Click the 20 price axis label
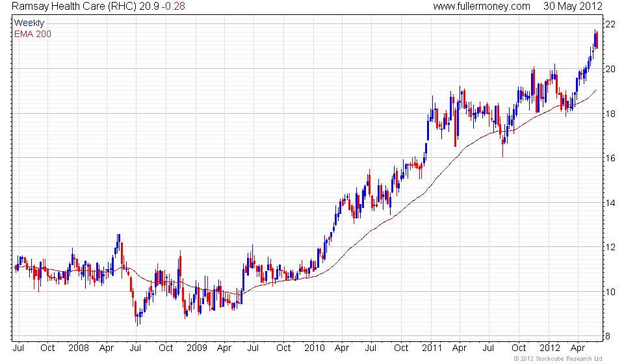 [610, 69]
